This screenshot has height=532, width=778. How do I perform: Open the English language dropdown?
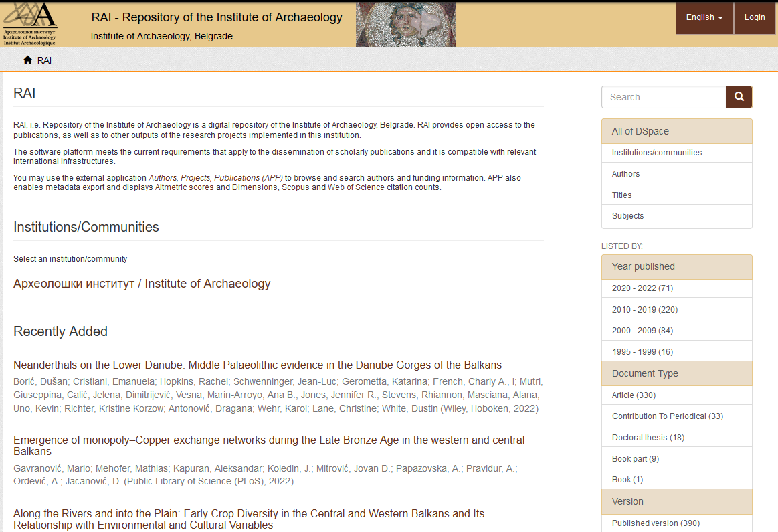click(x=704, y=17)
